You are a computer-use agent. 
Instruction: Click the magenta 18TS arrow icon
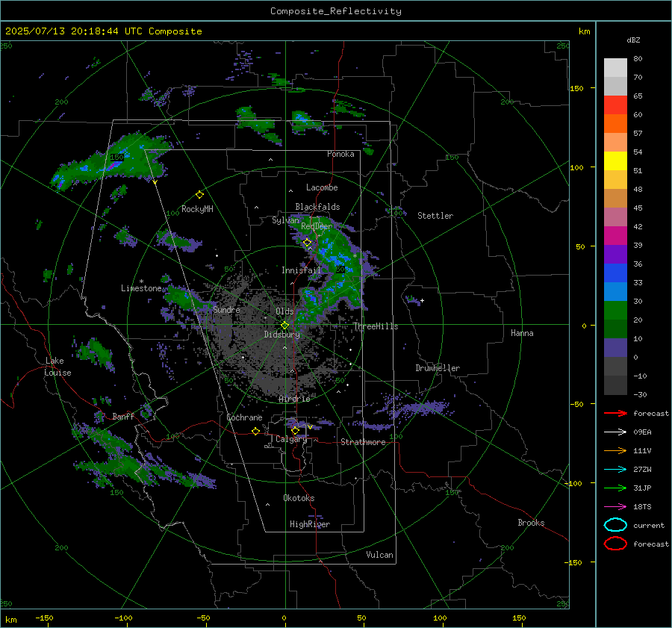615,507
